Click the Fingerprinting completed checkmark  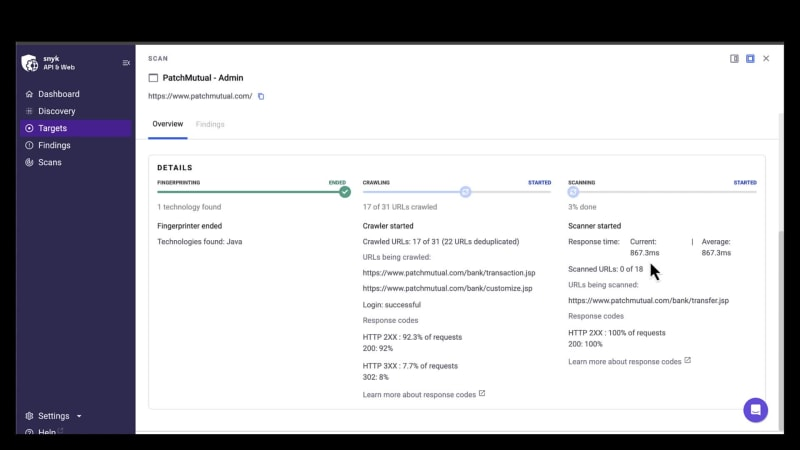point(345,192)
